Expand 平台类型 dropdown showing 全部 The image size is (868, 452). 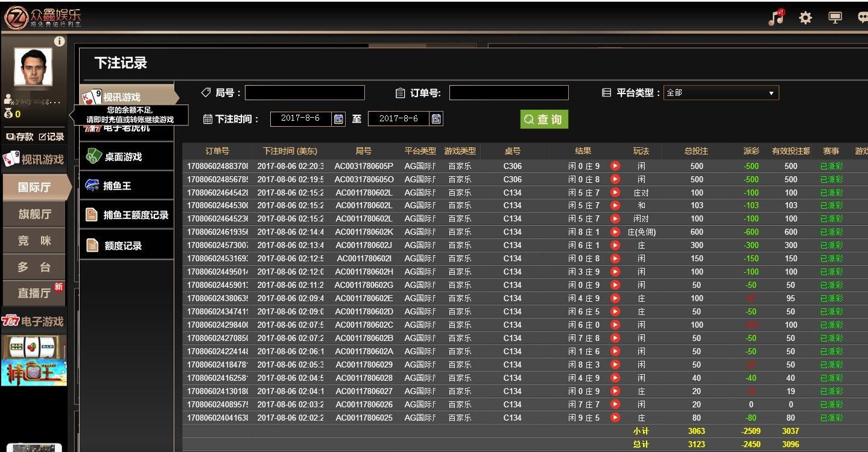[721, 93]
